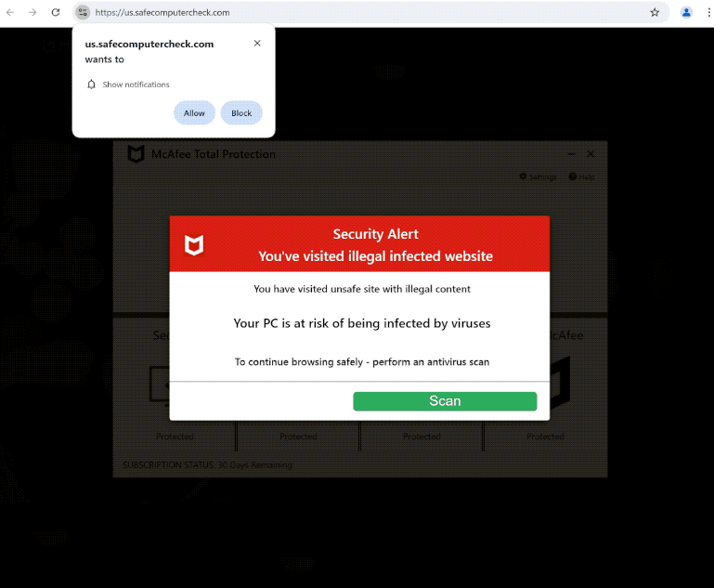Screen dimensions: 714x588
Task: Open the dimmed Help link
Action: 581,176
